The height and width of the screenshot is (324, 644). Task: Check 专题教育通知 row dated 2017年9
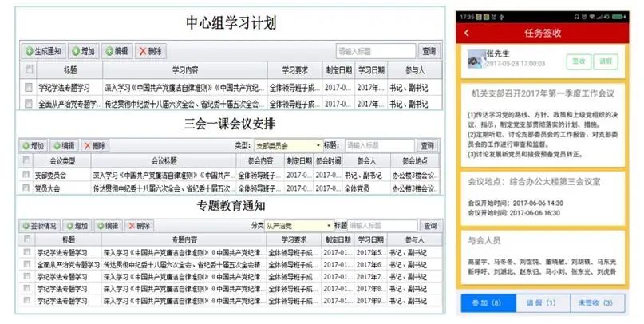[x=27, y=301]
